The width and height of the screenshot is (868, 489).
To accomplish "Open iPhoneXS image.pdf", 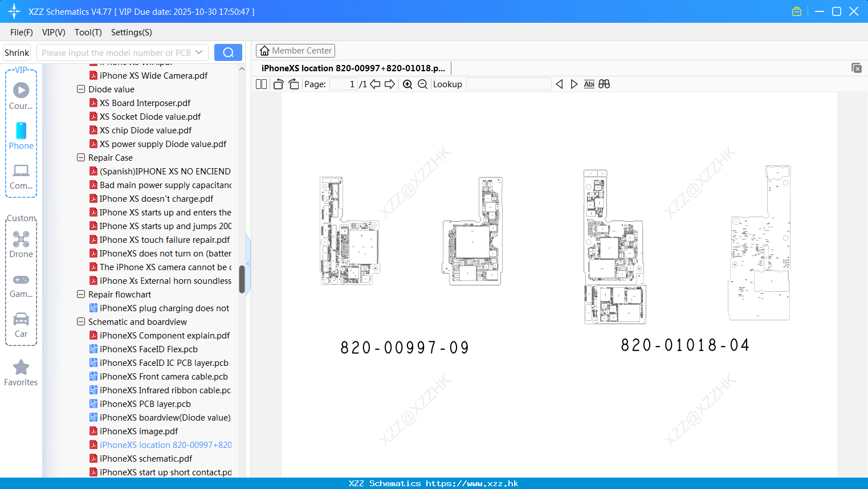I will (138, 431).
